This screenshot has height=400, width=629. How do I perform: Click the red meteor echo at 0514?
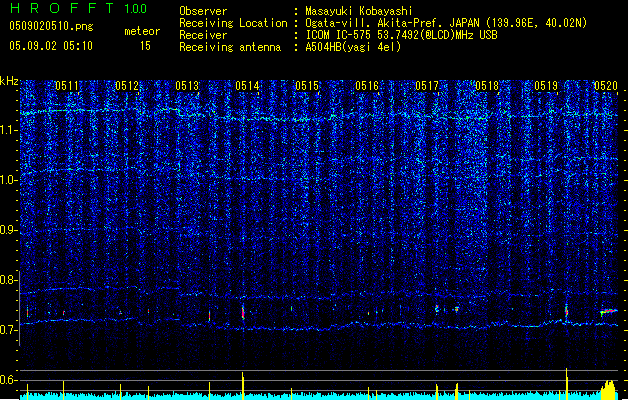tap(243, 313)
